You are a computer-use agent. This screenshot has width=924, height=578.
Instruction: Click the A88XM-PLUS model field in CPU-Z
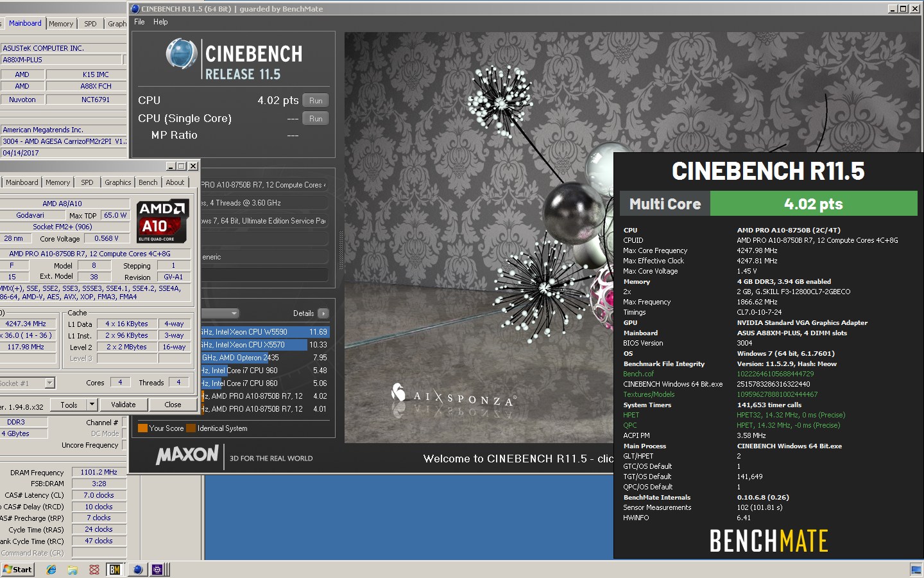click(61, 60)
